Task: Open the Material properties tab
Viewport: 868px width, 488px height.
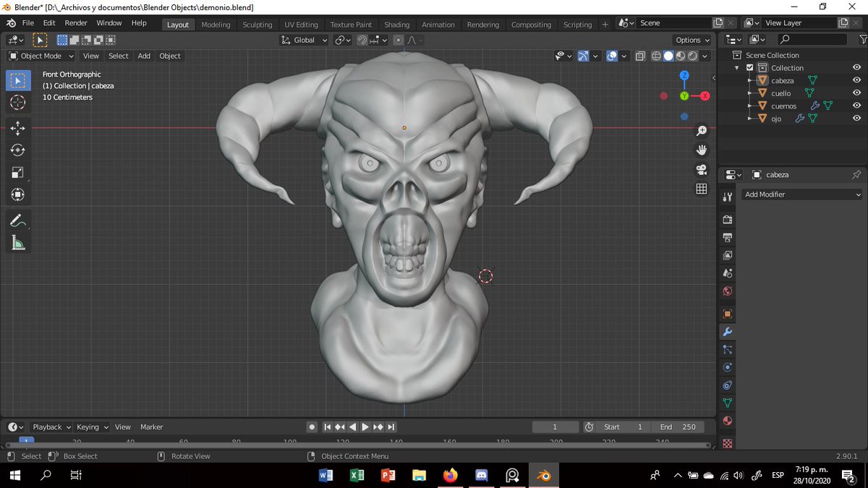Action: point(728,421)
